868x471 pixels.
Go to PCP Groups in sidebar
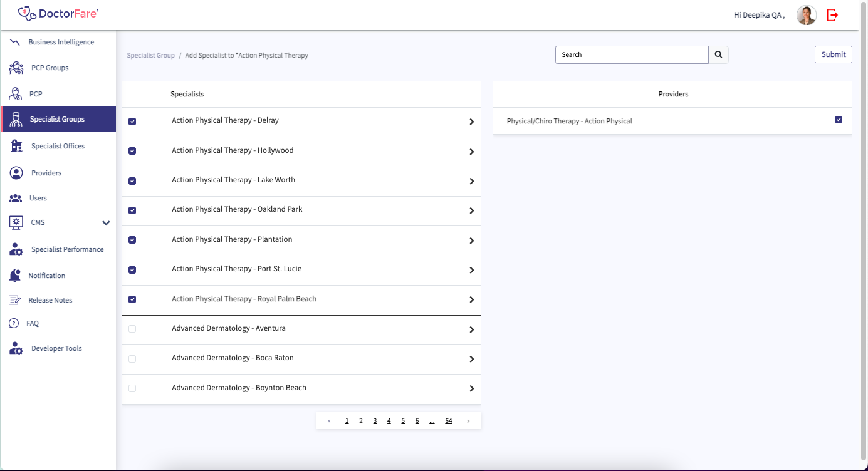(x=50, y=68)
